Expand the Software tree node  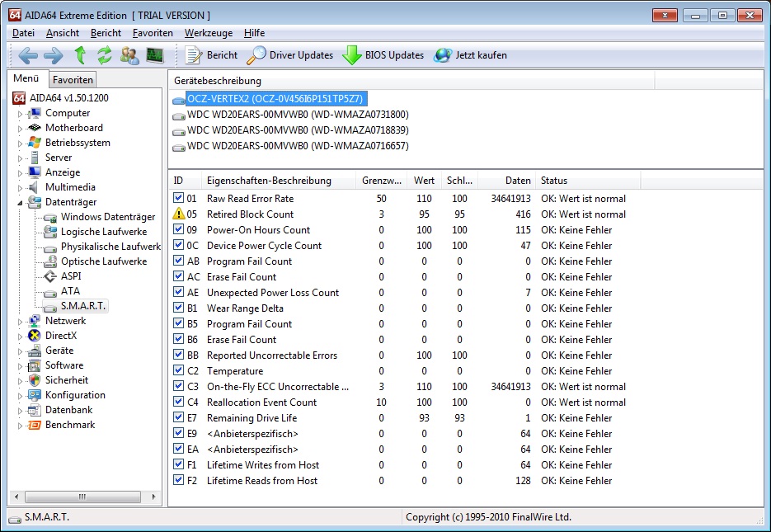point(20,366)
